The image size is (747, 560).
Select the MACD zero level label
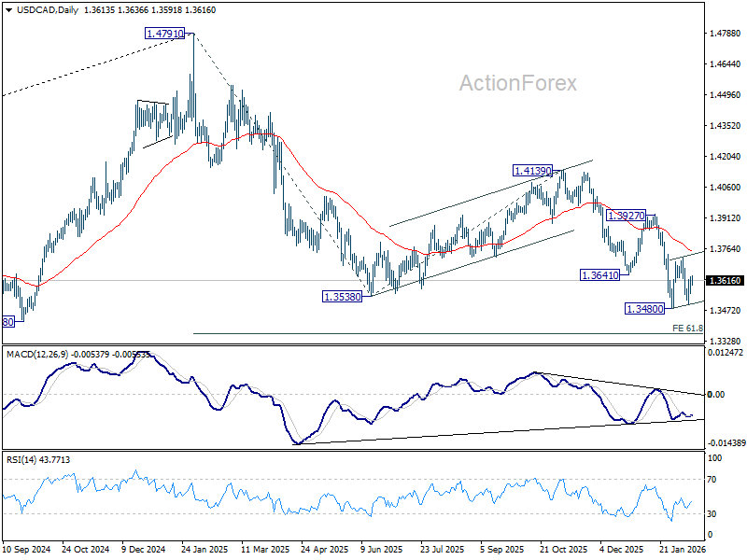716,394
